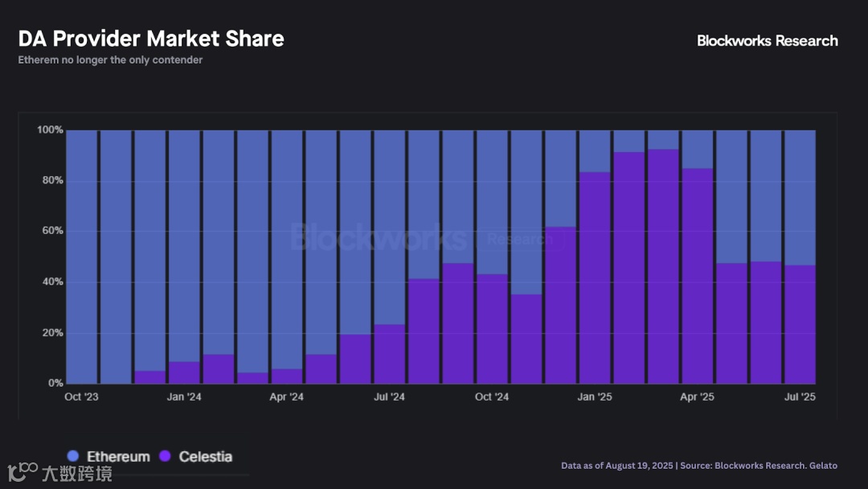Image resolution: width=868 pixels, height=489 pixels.
Task: Click the Celestia legend color dot
Action: click(165, 456)
